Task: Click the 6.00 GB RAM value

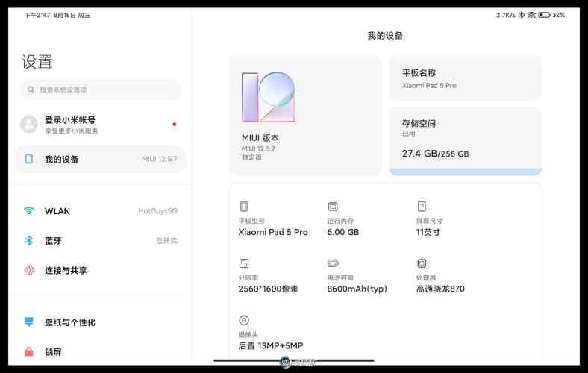Action: click(343, 232)
